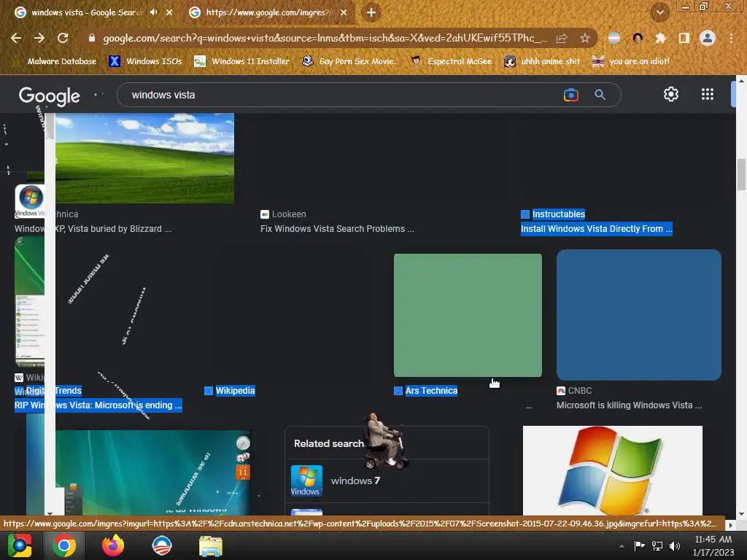Image resolution: width=747 pixels, height=560 pixels.
Task: Open the you are an idiot! bookmark
Action: (631, 61)
